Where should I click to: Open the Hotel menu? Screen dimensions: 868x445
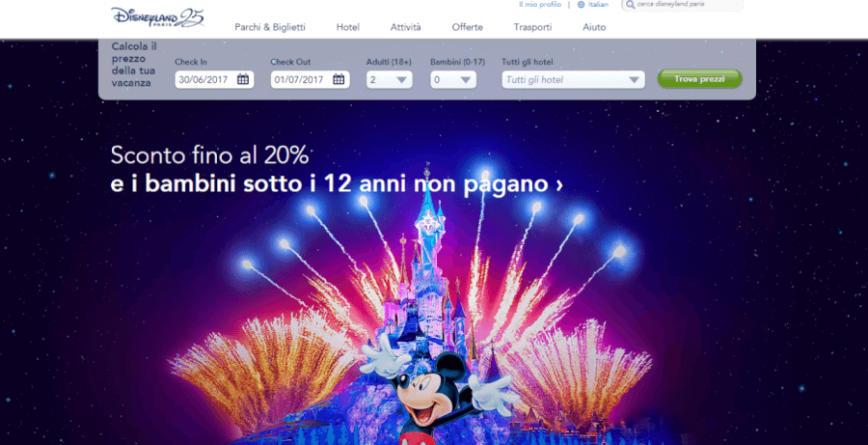pyautogui.click(x=347, y=27)
